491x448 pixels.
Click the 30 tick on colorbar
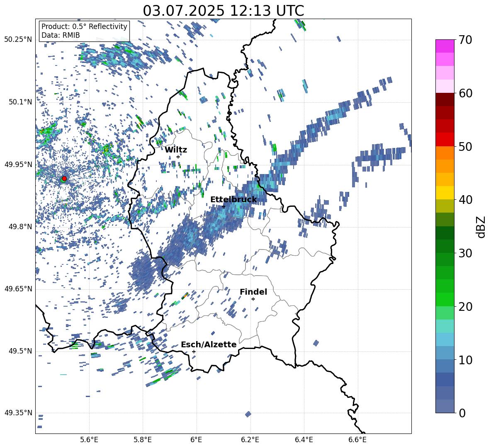(x=465, y=253)
